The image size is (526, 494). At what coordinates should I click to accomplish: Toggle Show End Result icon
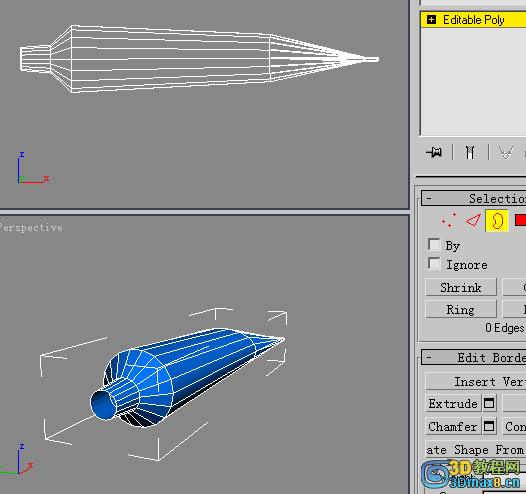[470, 152]
